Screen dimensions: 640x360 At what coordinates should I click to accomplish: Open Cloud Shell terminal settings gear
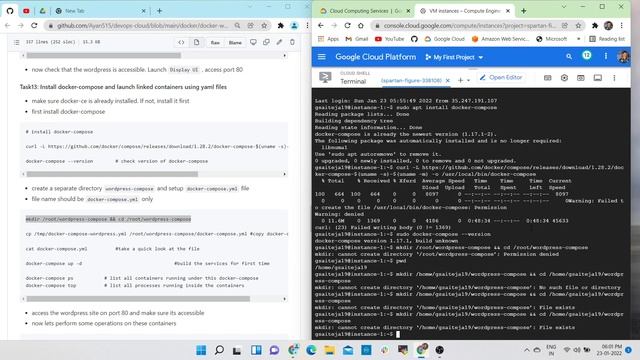point(564,78)
